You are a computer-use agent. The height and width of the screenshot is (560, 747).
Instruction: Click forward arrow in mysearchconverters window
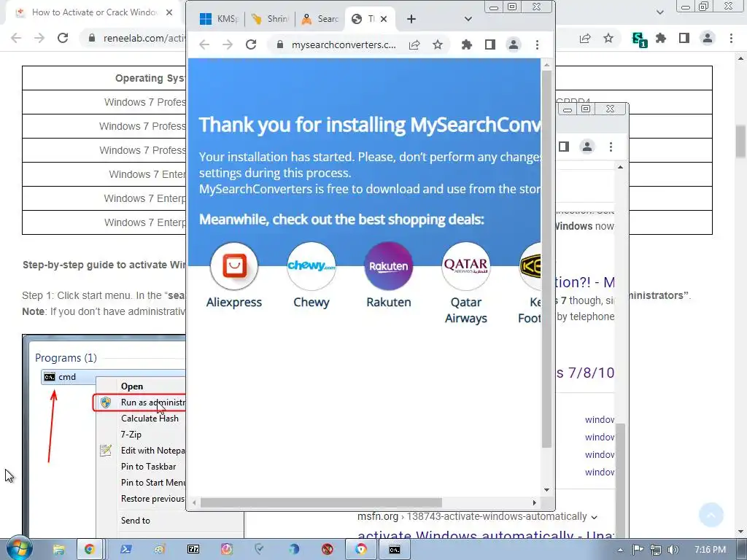coord(228,44)
